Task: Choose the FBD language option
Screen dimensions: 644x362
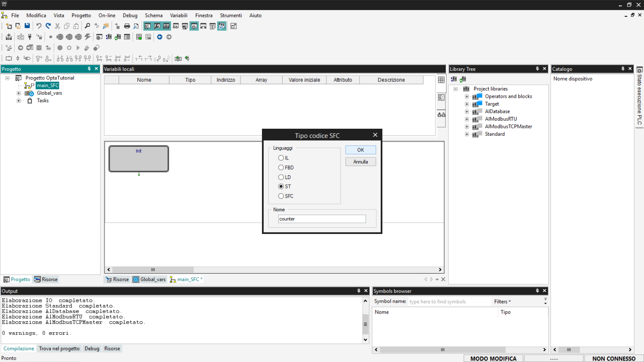Action: click(x=281, y=168)
